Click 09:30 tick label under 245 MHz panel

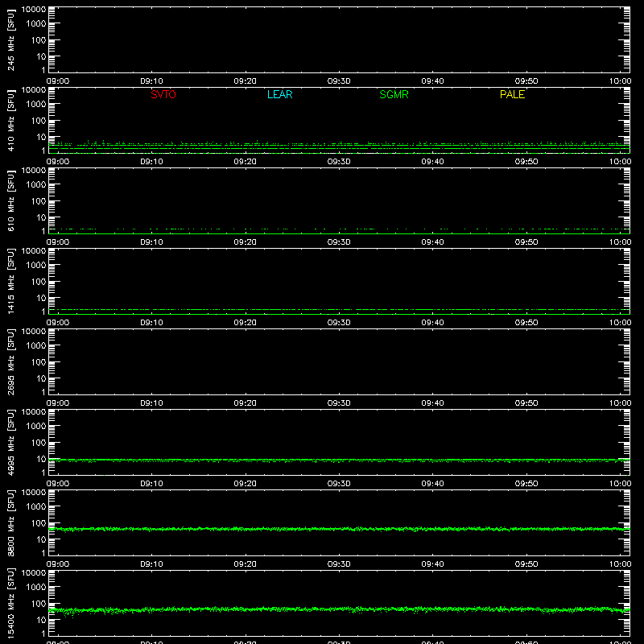[339, 81]
